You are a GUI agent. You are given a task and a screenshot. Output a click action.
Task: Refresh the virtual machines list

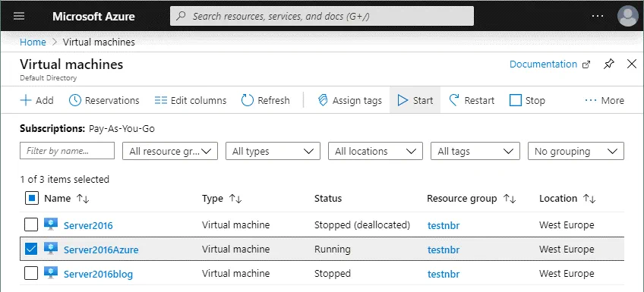click(265, 100)
